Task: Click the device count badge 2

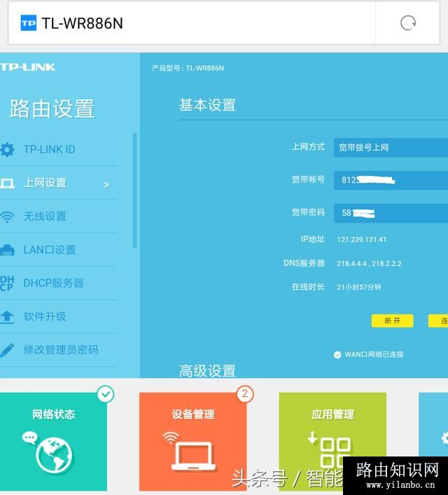Action: pos(245,394)
